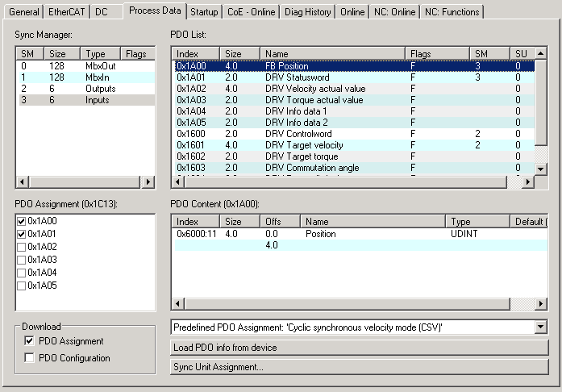The image size is (562, 392).
Task: Select the DRV Controlword PDO row
Action: [354, 134]
